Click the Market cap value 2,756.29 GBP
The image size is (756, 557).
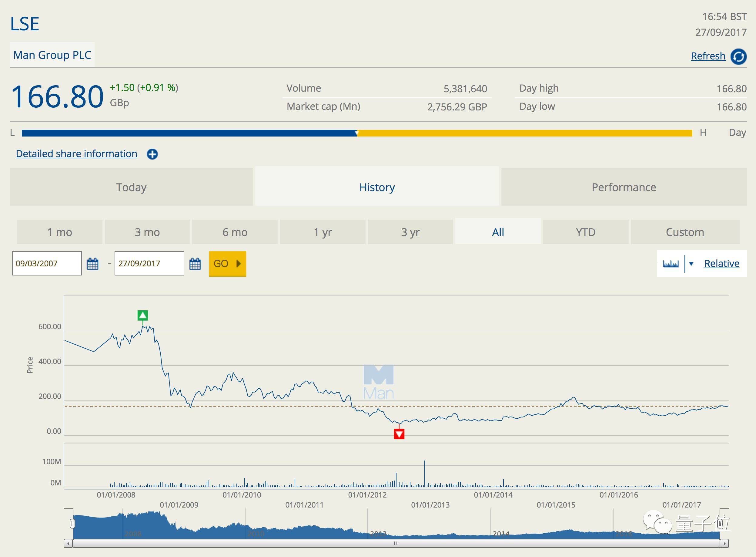coord(457,107)
